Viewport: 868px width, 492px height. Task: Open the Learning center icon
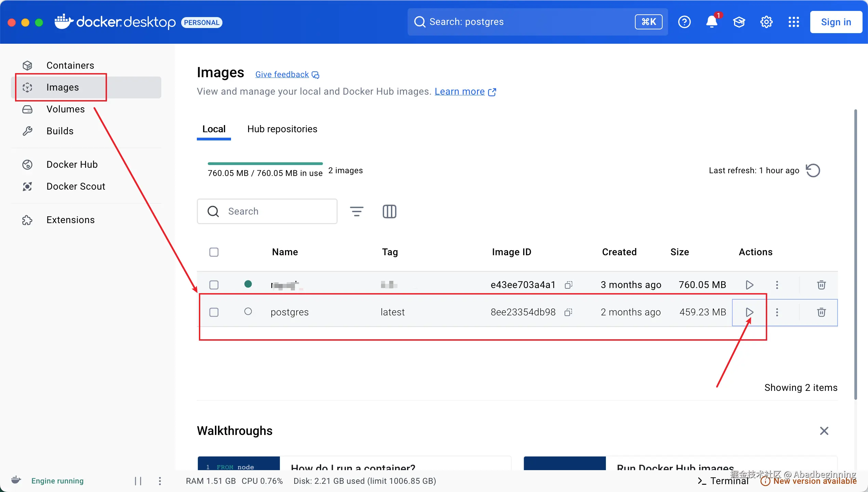(x=739, y=22)
